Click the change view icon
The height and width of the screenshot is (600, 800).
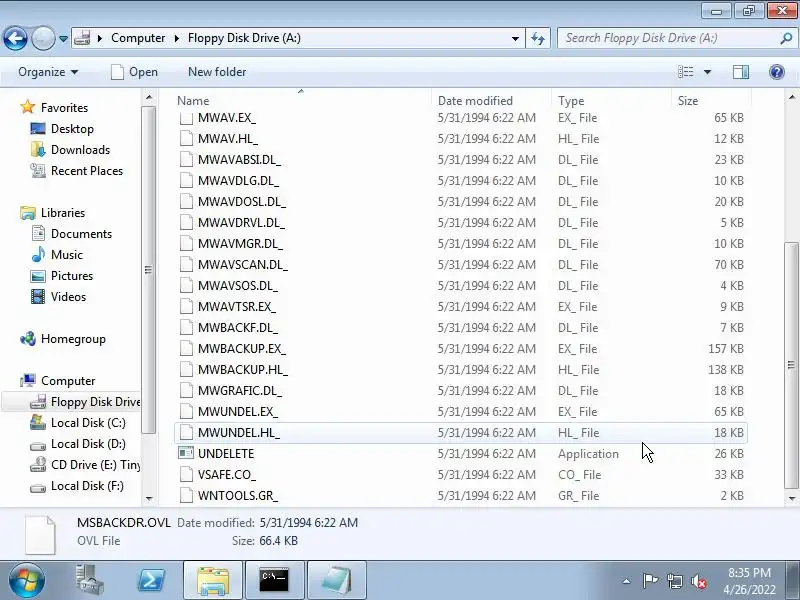[685, 72]
